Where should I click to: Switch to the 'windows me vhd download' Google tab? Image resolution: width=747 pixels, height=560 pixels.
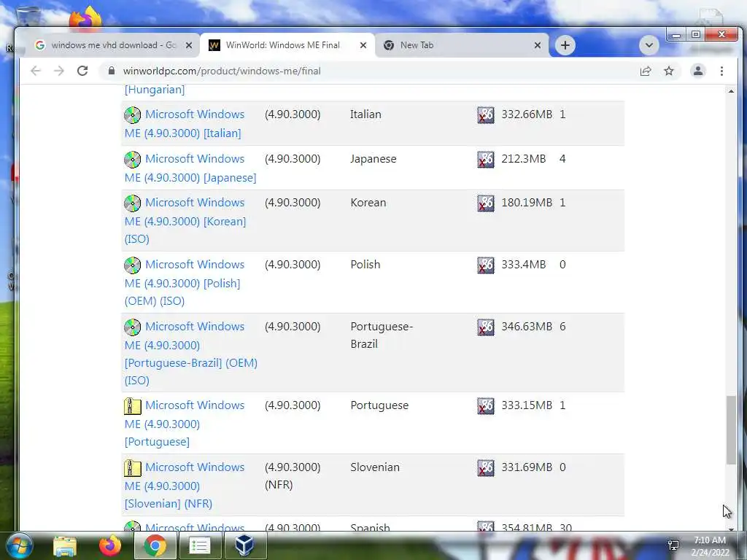[x=113, y=45]
